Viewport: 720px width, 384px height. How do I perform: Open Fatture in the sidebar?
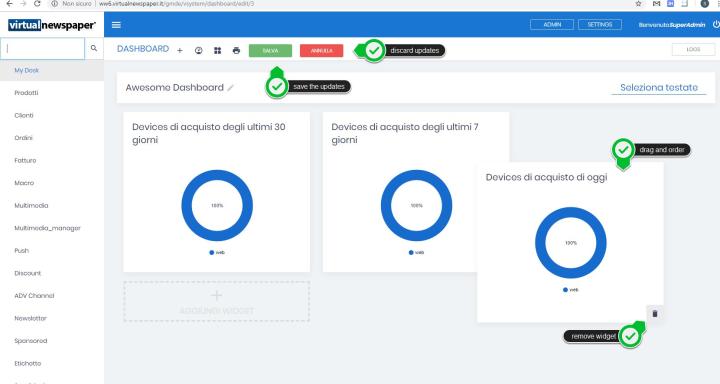click(x=25, y=160)
